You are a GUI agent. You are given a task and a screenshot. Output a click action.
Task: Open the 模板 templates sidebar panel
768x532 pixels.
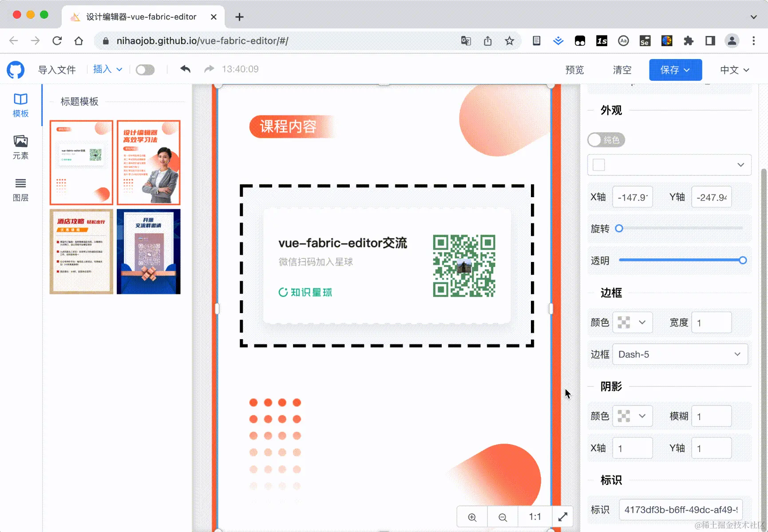coord(20,105)
